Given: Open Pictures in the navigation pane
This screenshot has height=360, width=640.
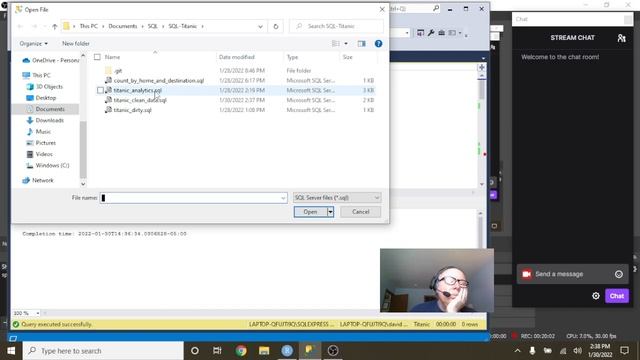Looking at the screenshot, I should [41, 143].
